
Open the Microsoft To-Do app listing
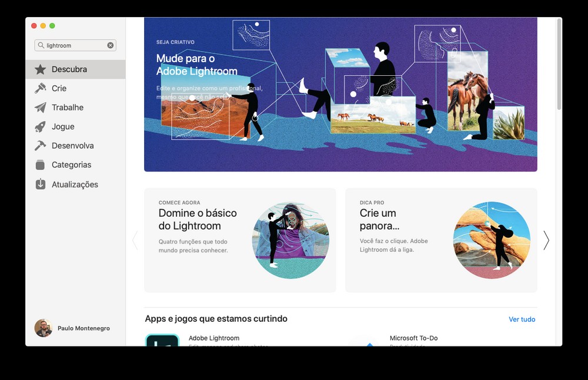point(413,338)
